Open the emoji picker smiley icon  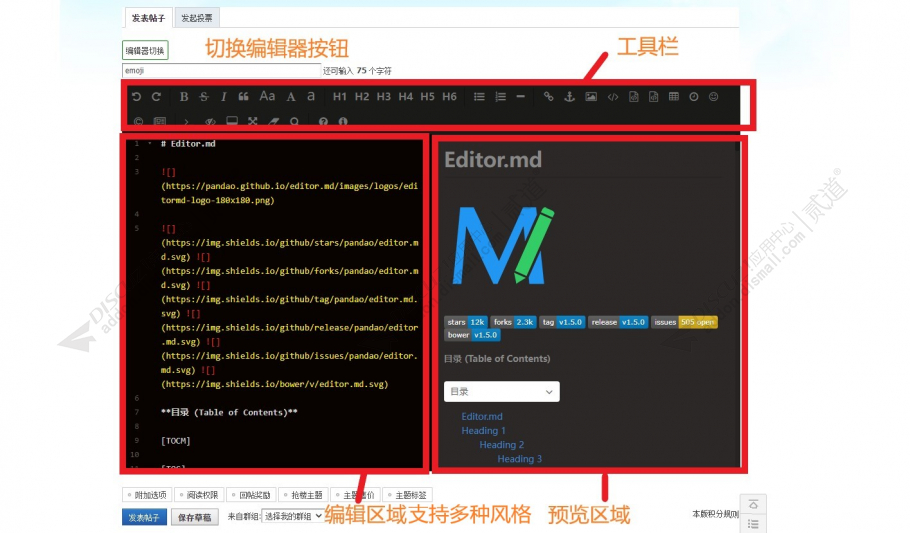714,97
